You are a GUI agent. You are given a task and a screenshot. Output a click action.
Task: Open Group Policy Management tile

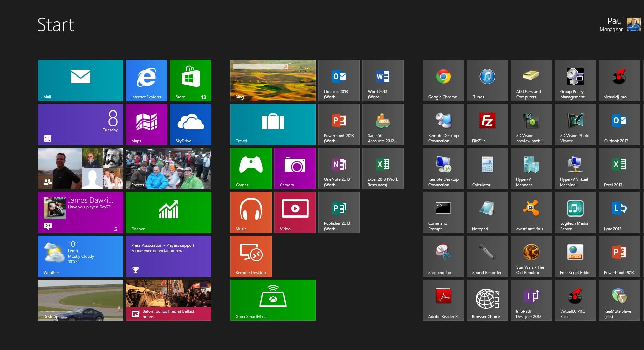pos(575,81)
